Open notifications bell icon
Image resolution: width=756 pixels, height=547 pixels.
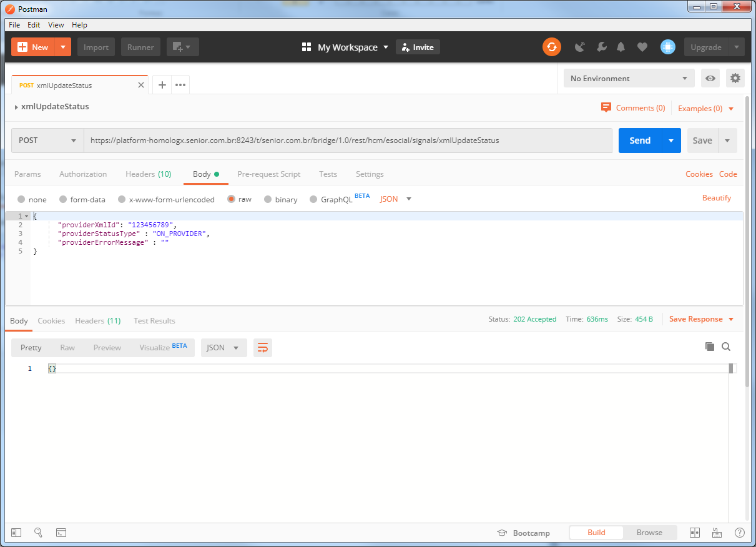click(621, 47)
